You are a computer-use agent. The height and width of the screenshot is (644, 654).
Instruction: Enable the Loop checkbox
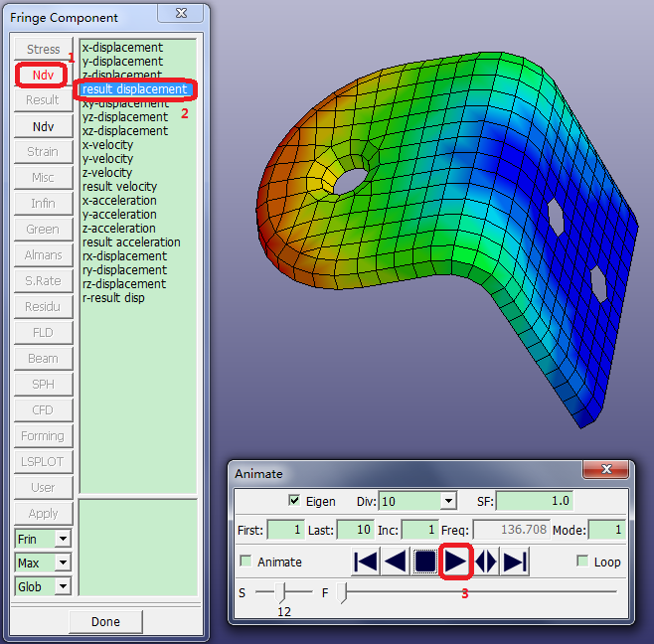tap(582, 562)
